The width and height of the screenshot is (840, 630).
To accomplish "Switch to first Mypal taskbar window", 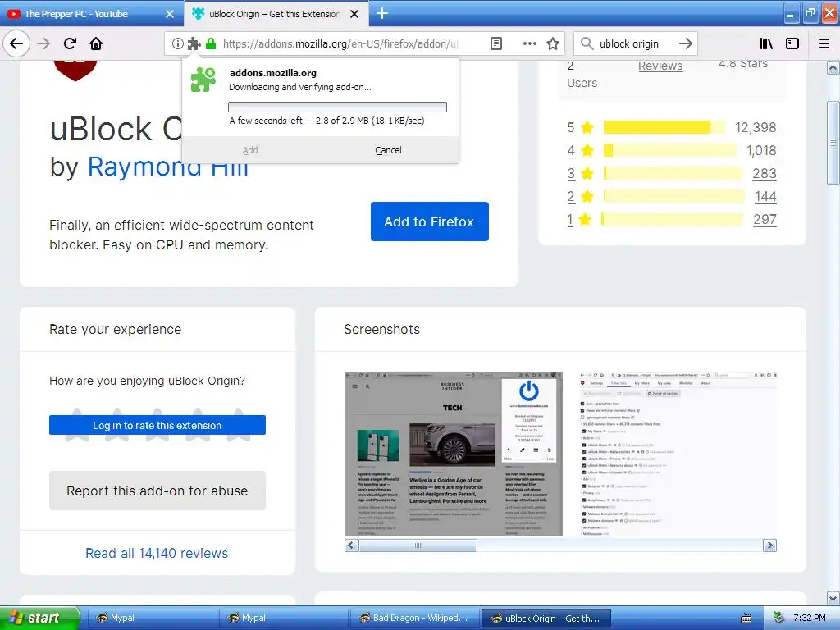I will point(152,619).
